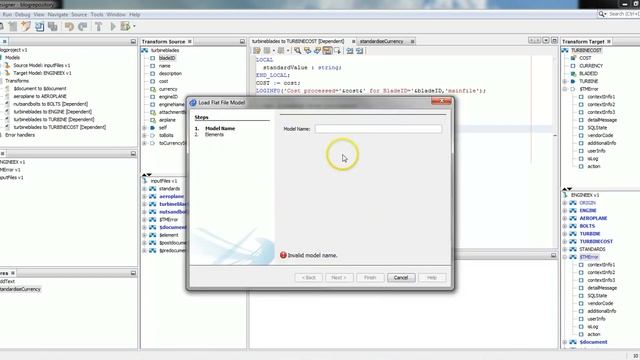This screenshot has height=360, width=640.
Task: Expand the ENGINE node under ENGINEEX
Action: pos(565,211)
